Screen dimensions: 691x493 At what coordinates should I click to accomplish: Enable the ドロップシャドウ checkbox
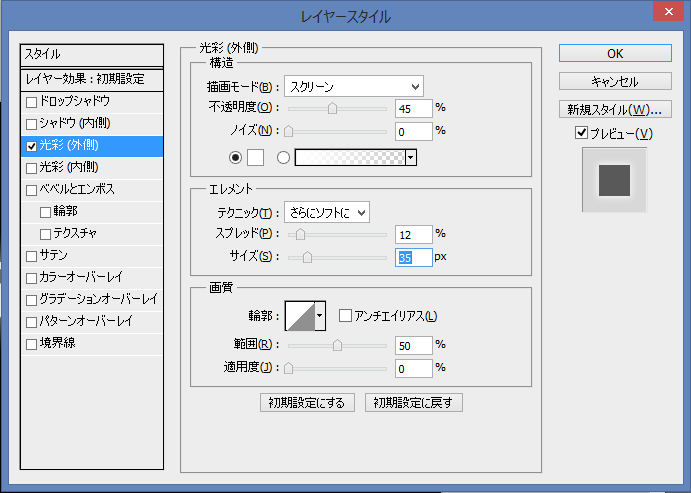32,102
